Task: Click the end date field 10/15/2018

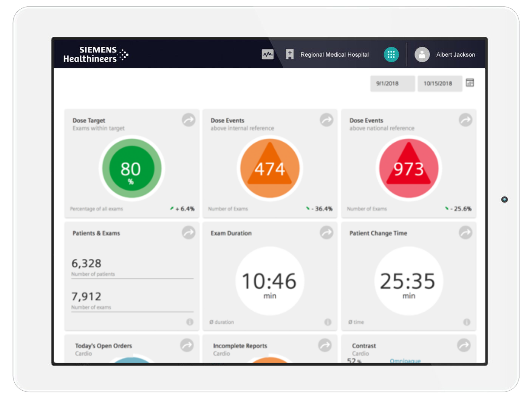Action: tap(439, 84)
